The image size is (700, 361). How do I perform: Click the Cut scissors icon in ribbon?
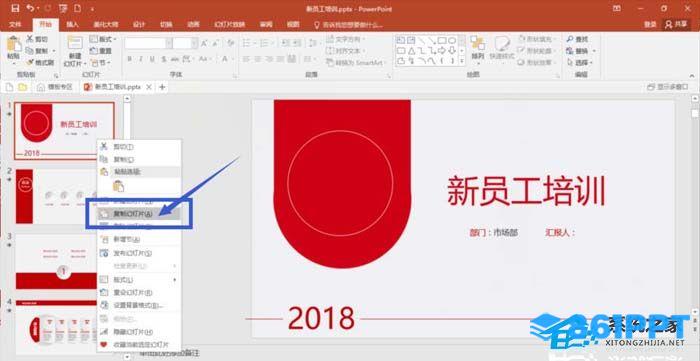tap(30, 39)
